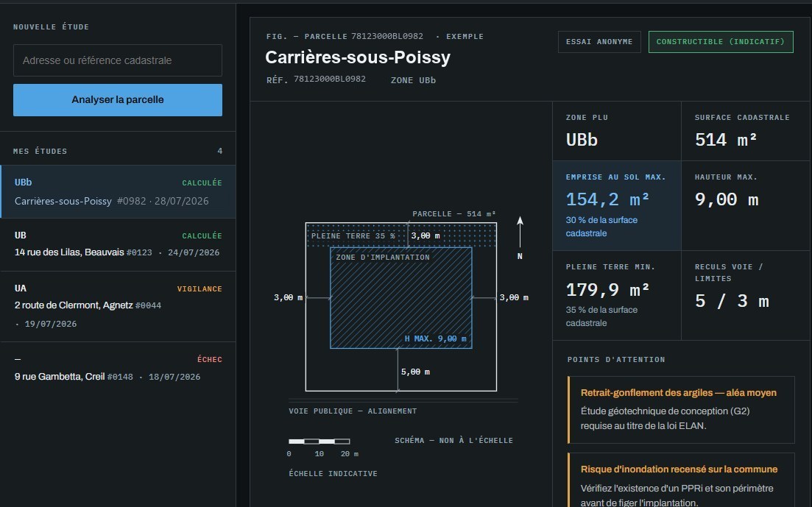This screenshot has width=812, height=507.
Task: Click the Retrait-gonflement des argiles alert
Action: point(681,410)
